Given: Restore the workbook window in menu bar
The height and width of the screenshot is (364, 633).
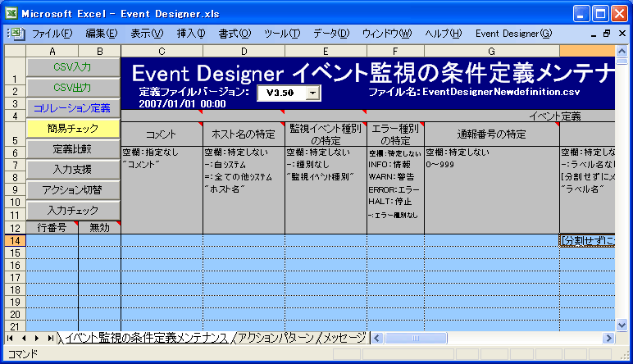Looking at the screenshot, I should (x=607, y=34).
